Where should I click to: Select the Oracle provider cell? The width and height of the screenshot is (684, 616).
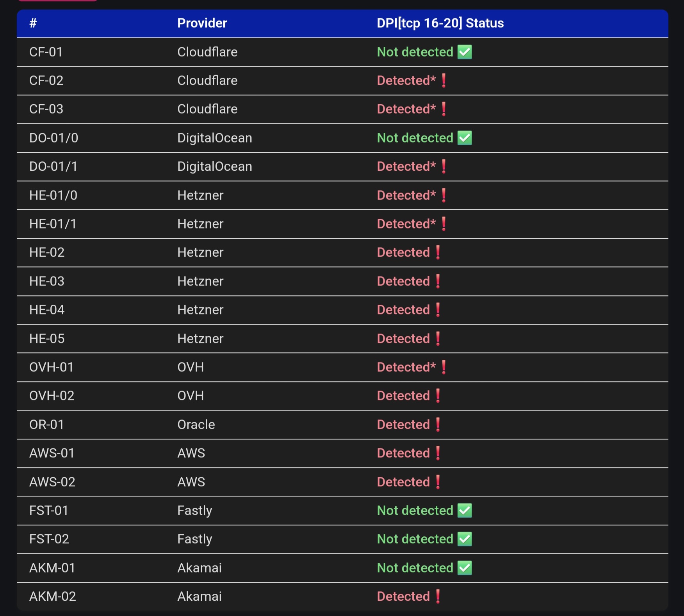point(196,425)
